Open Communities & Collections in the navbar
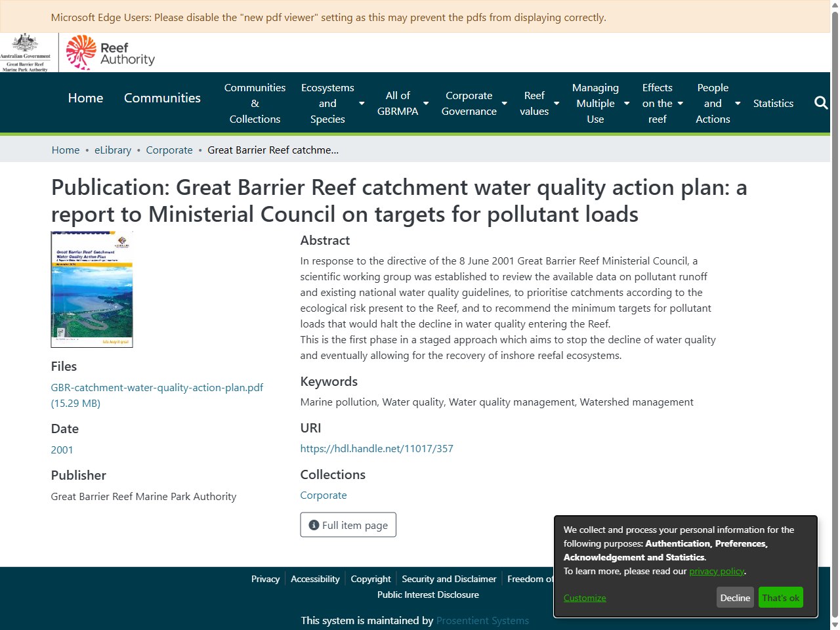 tap(255, 104)
